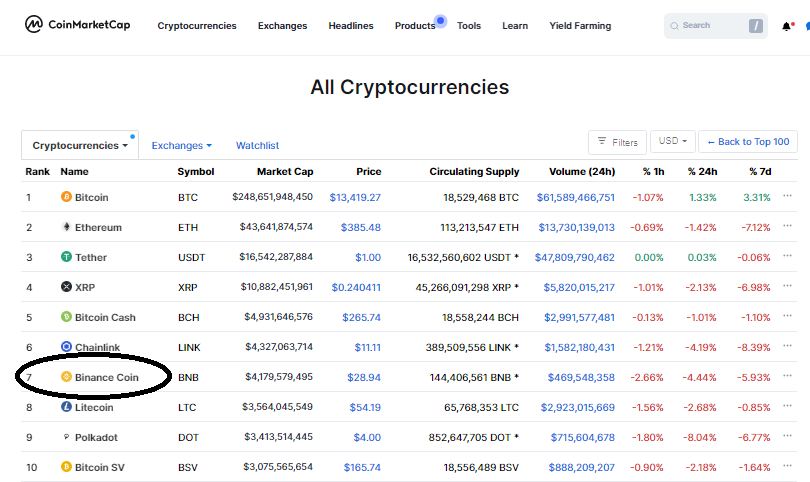Open the three-dot menu for Tether row
Viewport: 810px width, 482px height.
(787, 256)
